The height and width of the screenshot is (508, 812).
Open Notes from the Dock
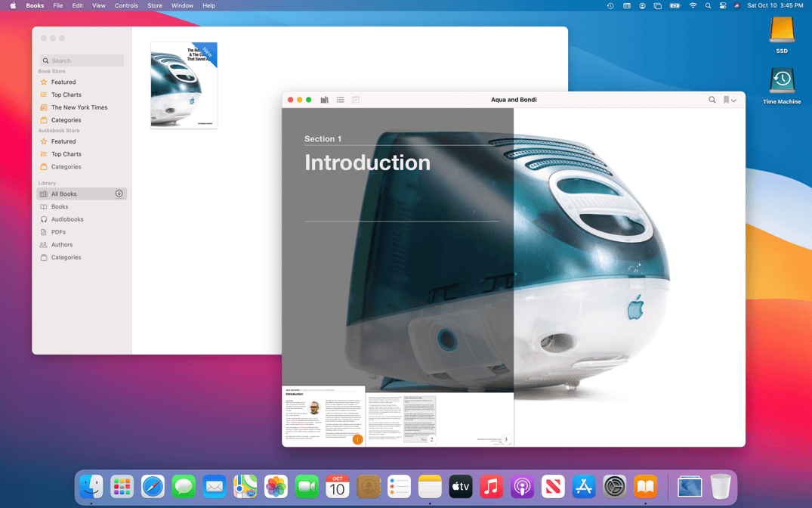(430, 487)
